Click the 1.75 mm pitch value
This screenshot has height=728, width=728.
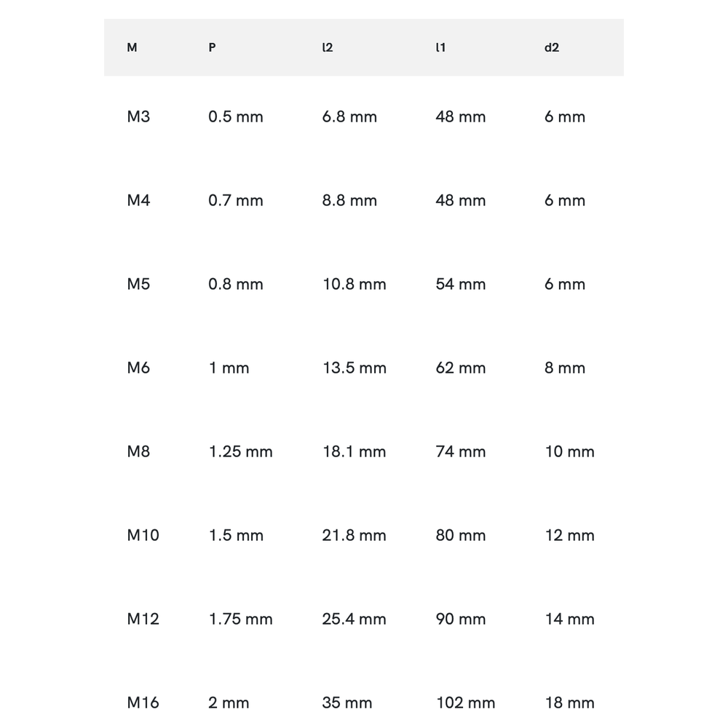[240, 619]
